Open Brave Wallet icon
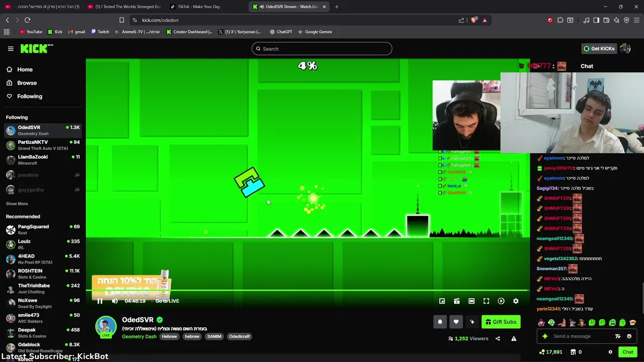The height and width of the screenshot is (362, 644). 606,20
